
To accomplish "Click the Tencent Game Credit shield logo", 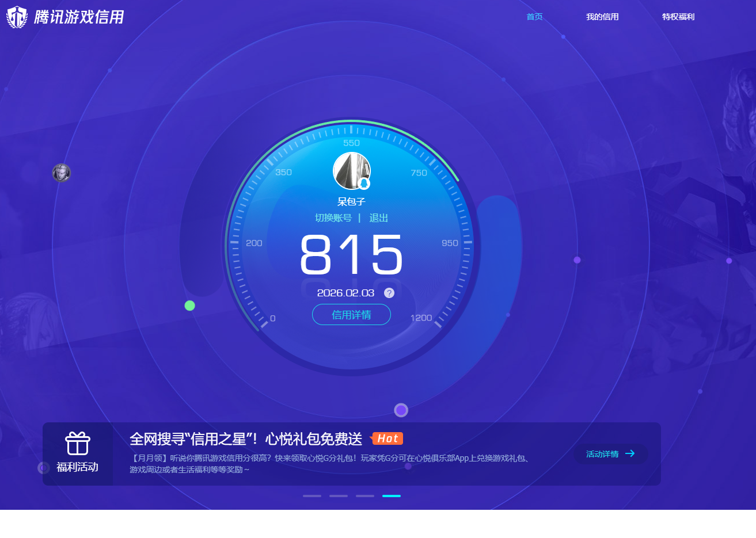I will (x=17, y=17).
